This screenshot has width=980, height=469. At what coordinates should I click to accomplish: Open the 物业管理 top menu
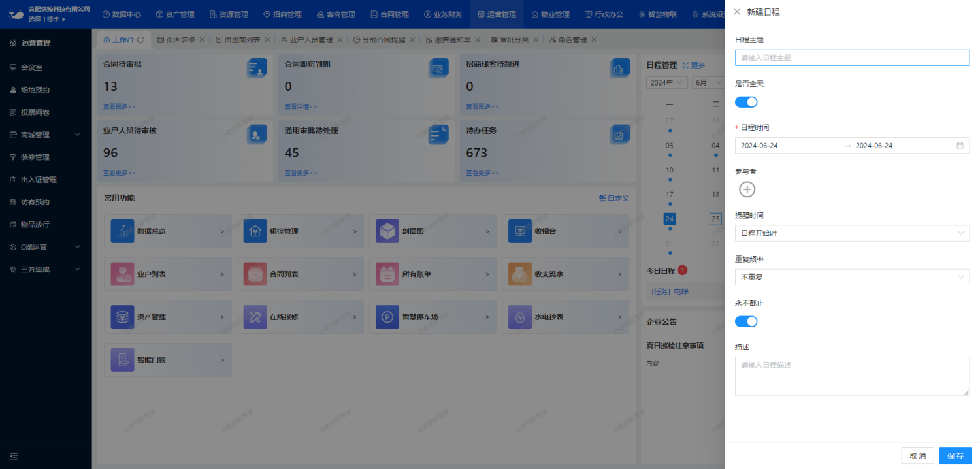549,14
